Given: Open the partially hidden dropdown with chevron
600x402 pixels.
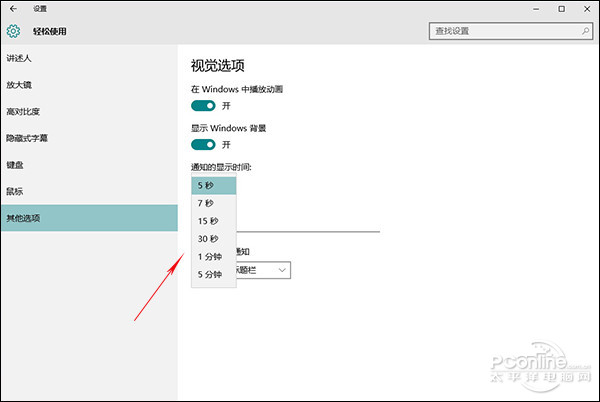Looking at the screenshot, I should click(x=263, y=270).
